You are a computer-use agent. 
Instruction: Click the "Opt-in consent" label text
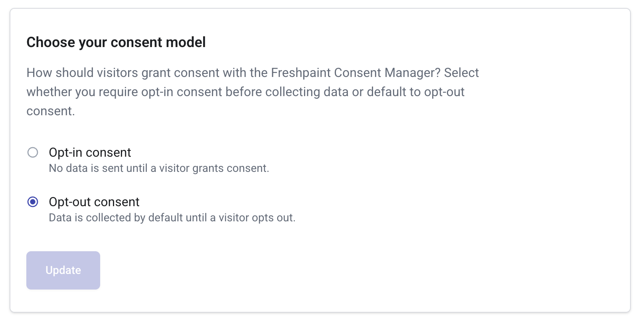[x=90, y=152]
